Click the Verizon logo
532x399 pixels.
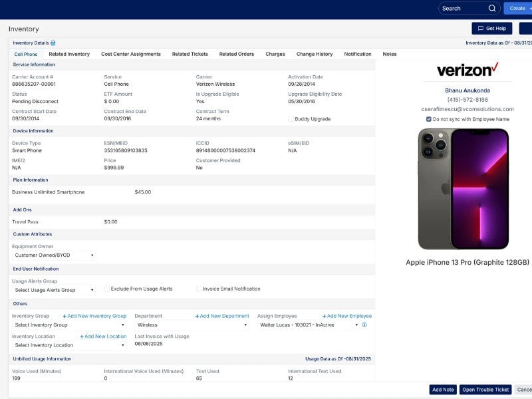467,70
